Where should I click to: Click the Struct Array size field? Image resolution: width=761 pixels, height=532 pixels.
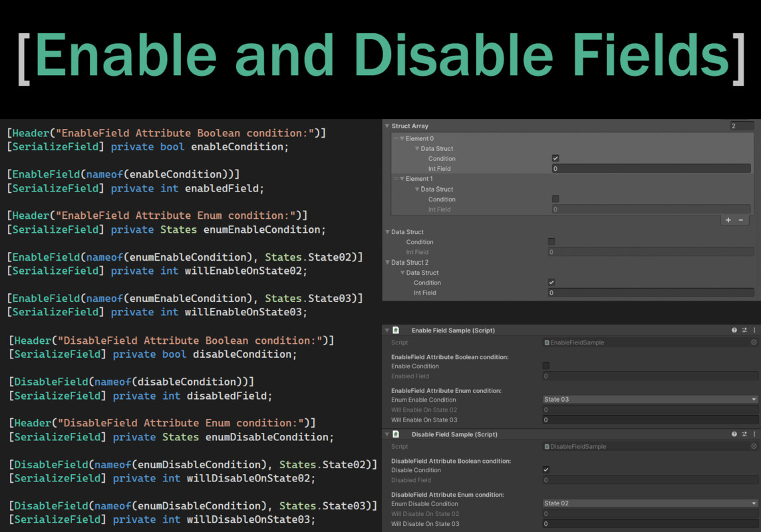coord(742,126)
